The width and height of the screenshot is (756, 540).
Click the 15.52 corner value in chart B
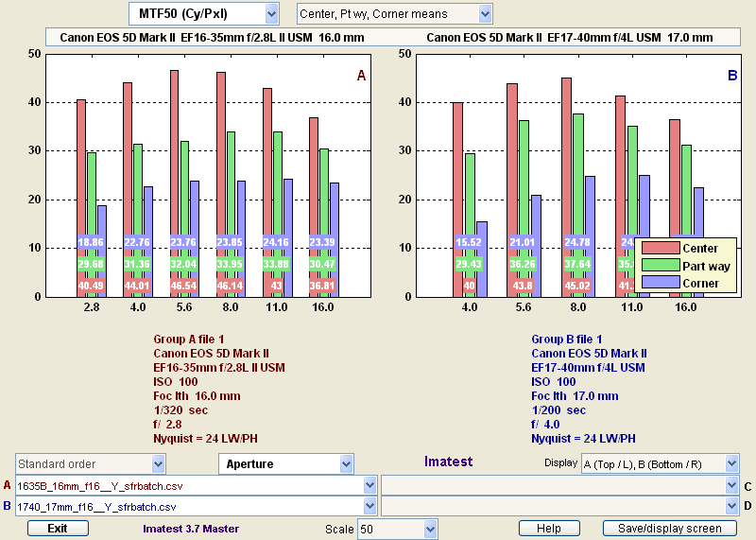[469, 242]
